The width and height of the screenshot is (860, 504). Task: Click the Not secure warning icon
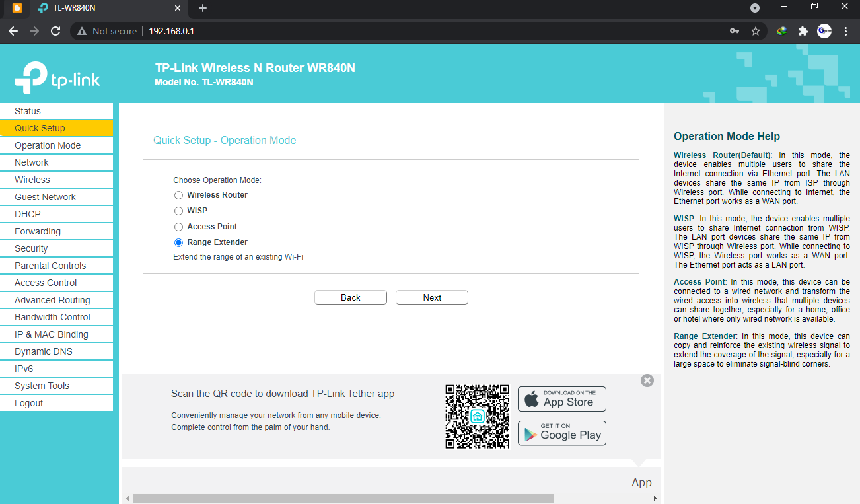82,31
